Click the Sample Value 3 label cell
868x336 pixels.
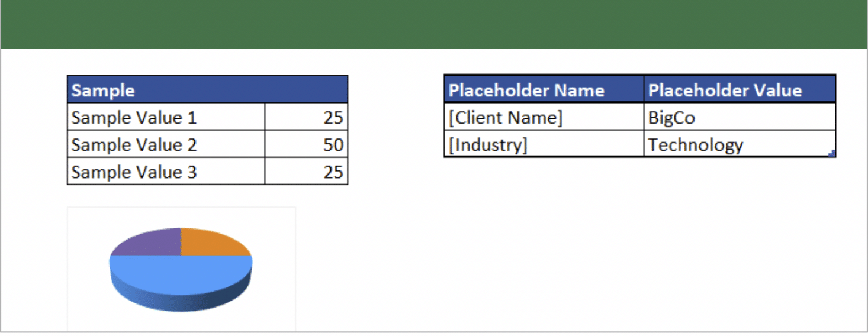[166, 171]
